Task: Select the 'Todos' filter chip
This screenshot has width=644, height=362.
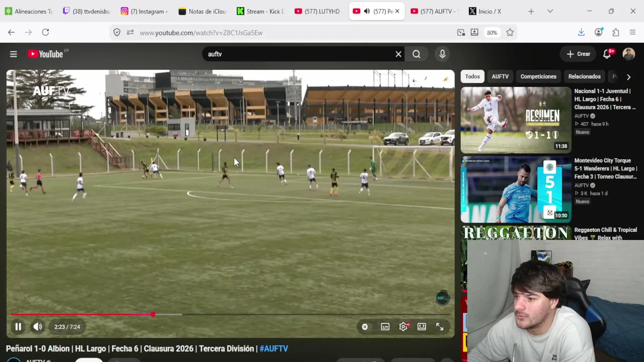Action: (x=472, y=76)
